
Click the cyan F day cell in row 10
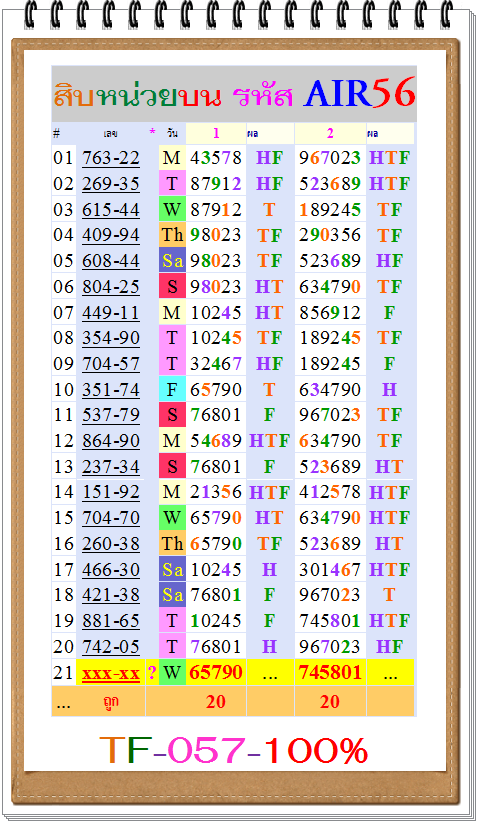click(x=172, y=389)
